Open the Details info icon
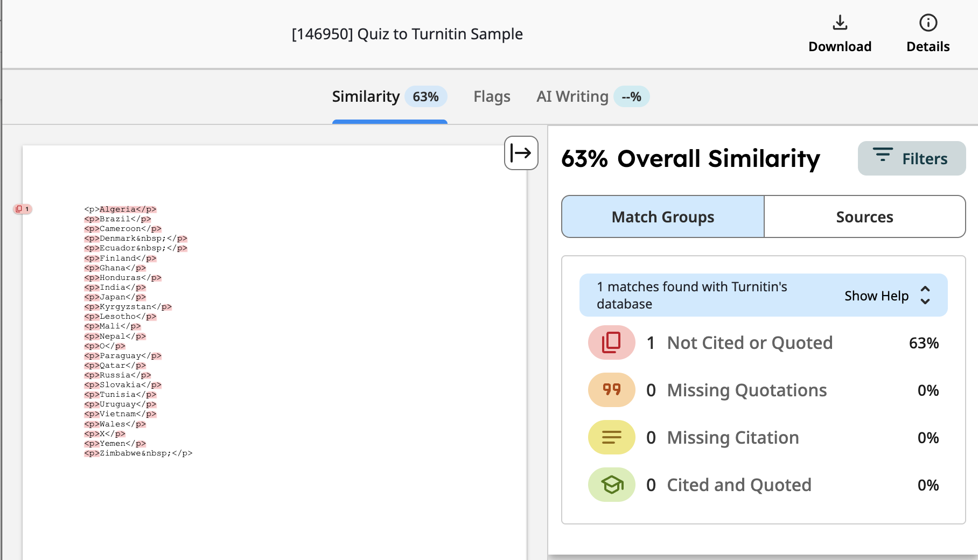Screen dimensions: 978x560 (x=928, y=23)
